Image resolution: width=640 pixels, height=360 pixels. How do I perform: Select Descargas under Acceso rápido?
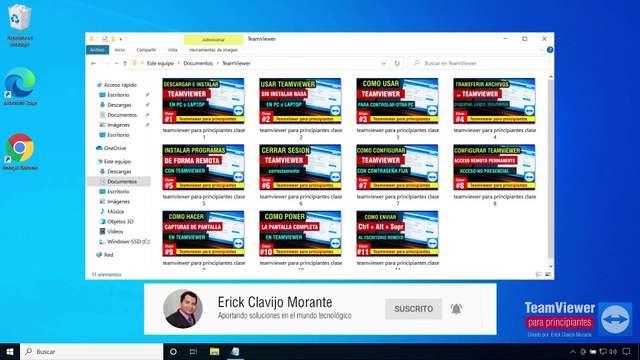pos(119,105)
